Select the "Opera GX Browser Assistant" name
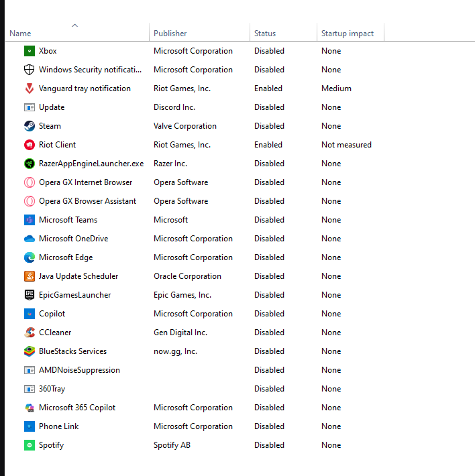Viewport: 475px width, 476px height. click(x=87, y=201)
